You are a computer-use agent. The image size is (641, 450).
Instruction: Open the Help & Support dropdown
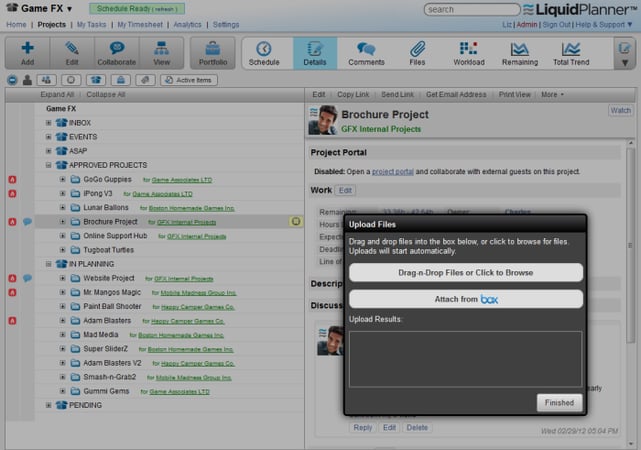[x=604, y=25]
